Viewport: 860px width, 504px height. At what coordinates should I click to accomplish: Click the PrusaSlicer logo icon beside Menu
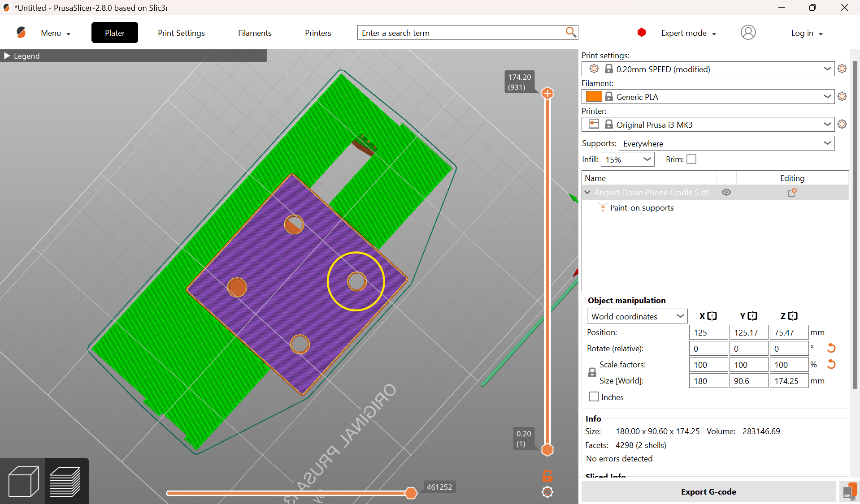tap(21, 33)
